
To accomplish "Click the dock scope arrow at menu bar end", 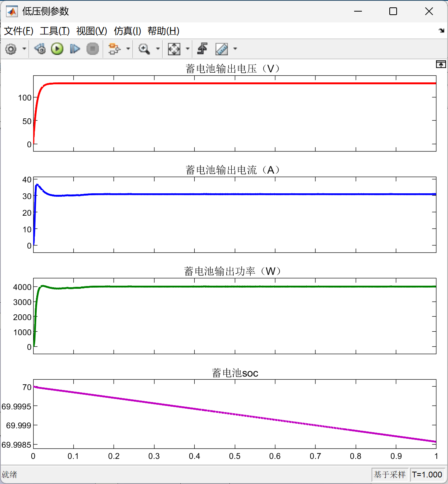I will point(441,31).
